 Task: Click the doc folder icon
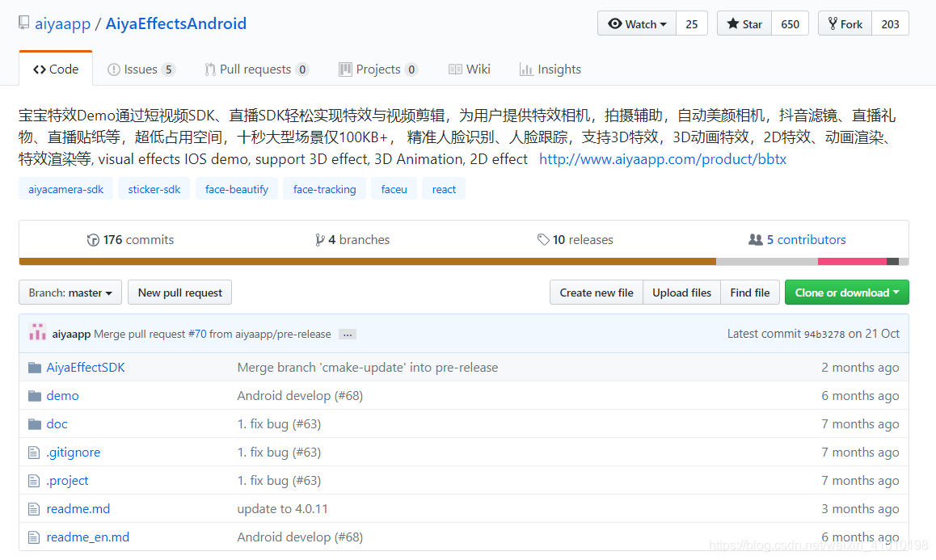35,424
